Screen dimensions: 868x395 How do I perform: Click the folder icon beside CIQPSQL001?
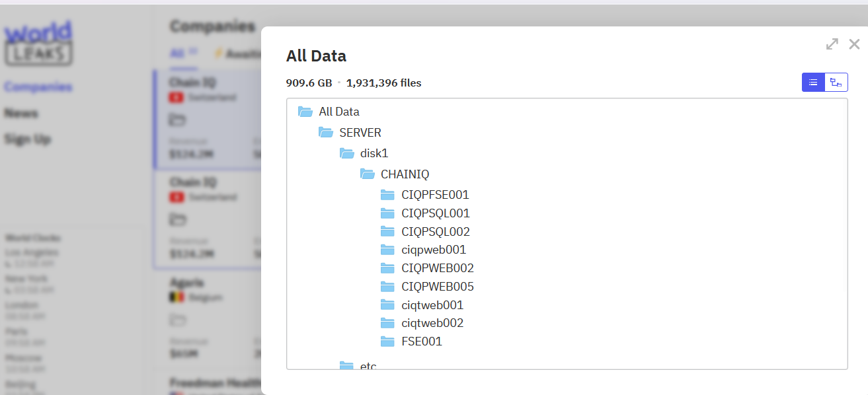[x=387, y=213]
